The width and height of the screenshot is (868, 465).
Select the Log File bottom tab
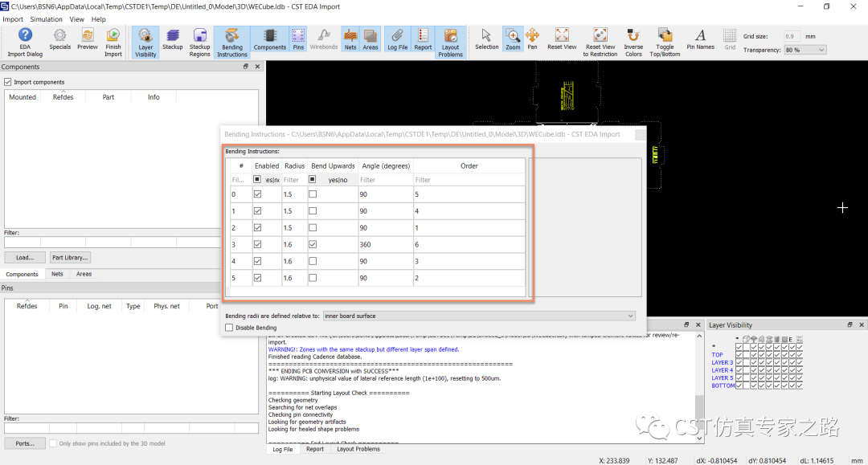(x=282, y=450)
